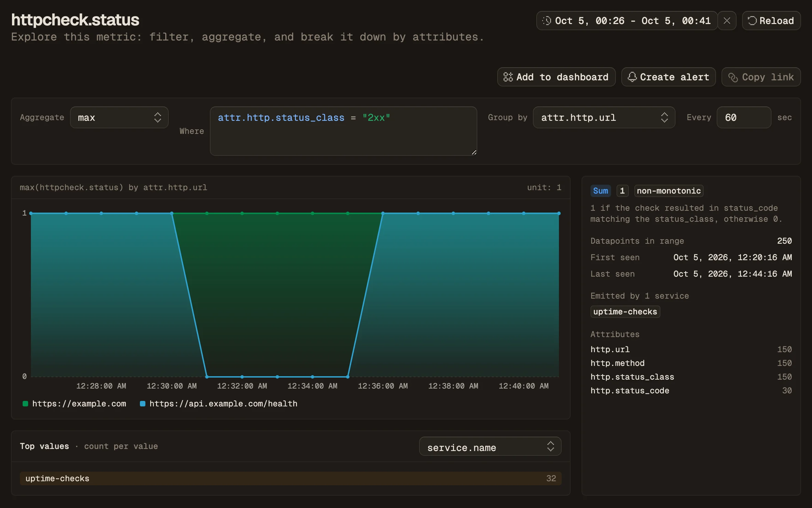Click Copy link button
This screenshot has width=812, height=508.
(761, 77)
